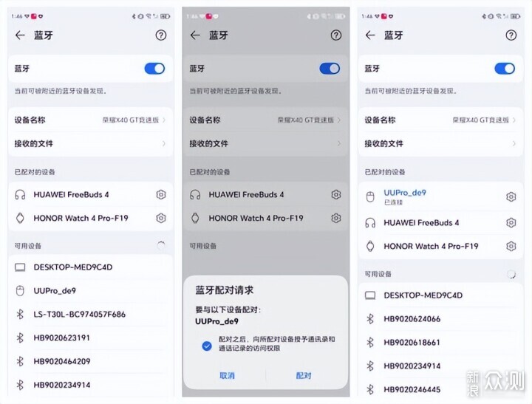Tap Bluetooth icon beside HB9020623191
Screen dimensions: 532x404
pos(20,338)
